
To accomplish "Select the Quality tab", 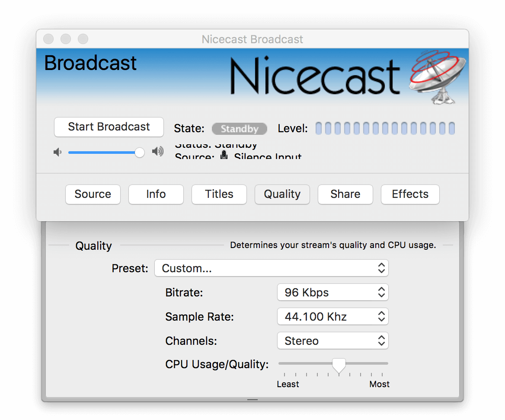I will coord(282,194).
